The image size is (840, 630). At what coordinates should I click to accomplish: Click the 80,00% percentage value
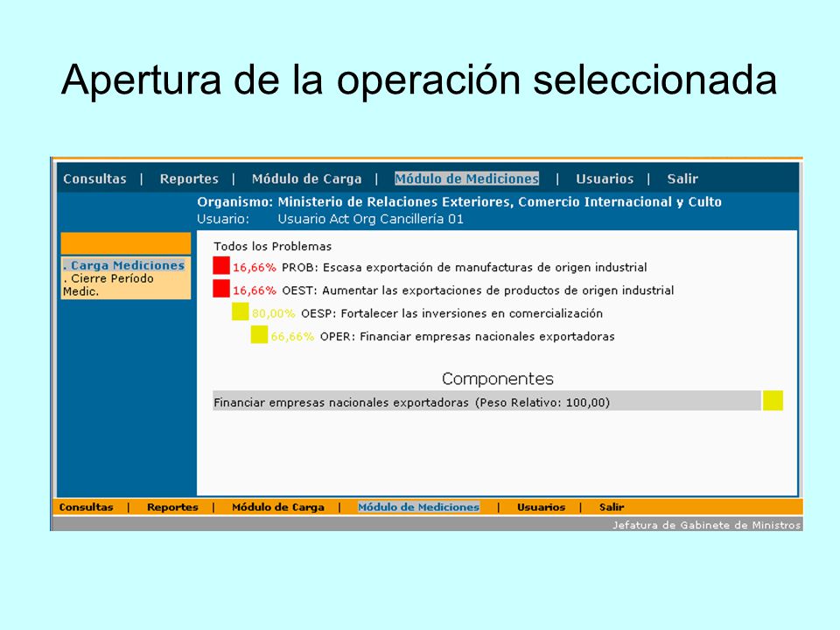coord(274,313)
